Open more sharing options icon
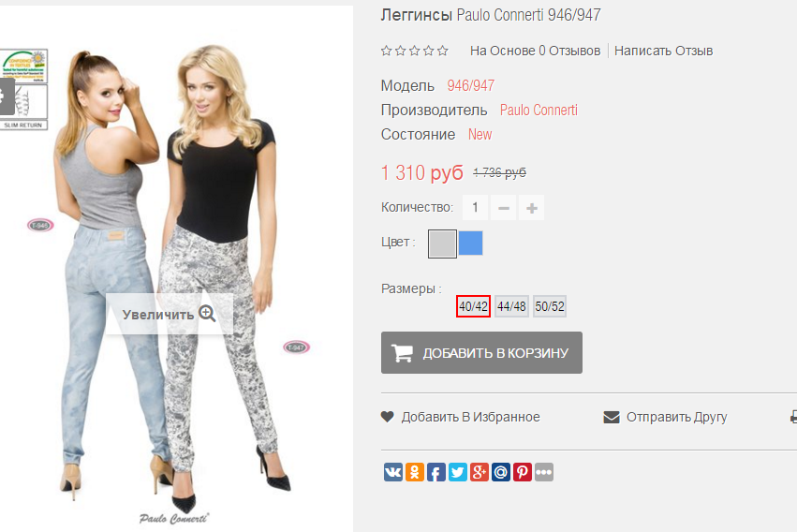 pos(544,472)
